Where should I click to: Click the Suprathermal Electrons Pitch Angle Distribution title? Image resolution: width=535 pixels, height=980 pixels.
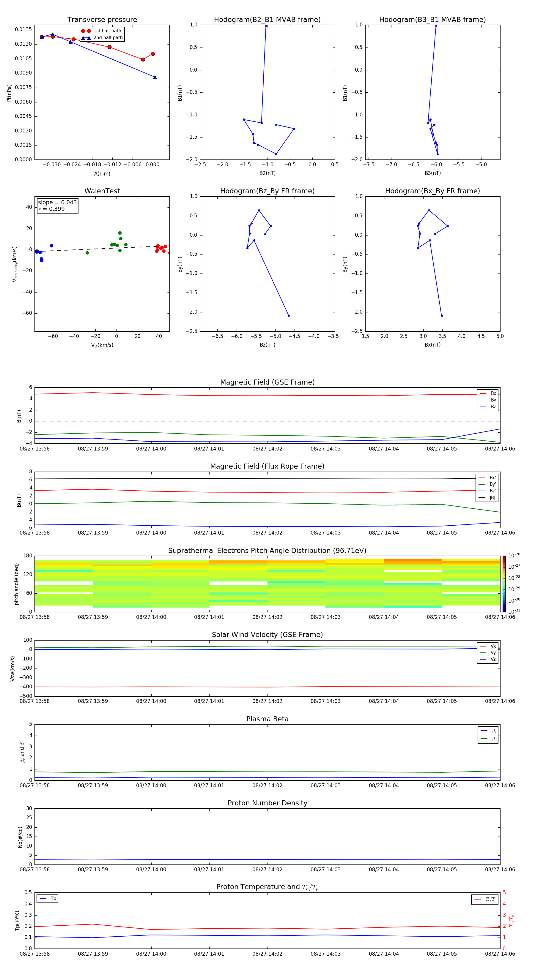(267, 551)
